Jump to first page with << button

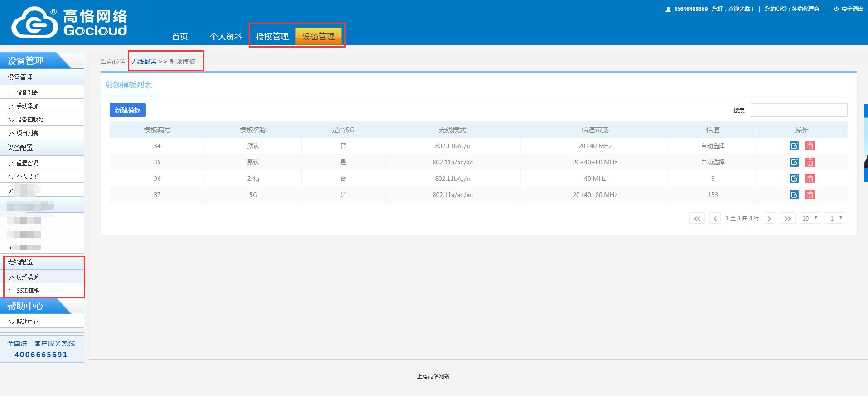click(697, 218)
